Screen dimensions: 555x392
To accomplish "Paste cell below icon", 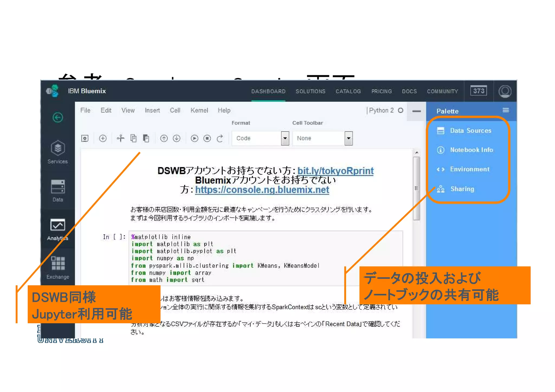I will coord(146,138).
